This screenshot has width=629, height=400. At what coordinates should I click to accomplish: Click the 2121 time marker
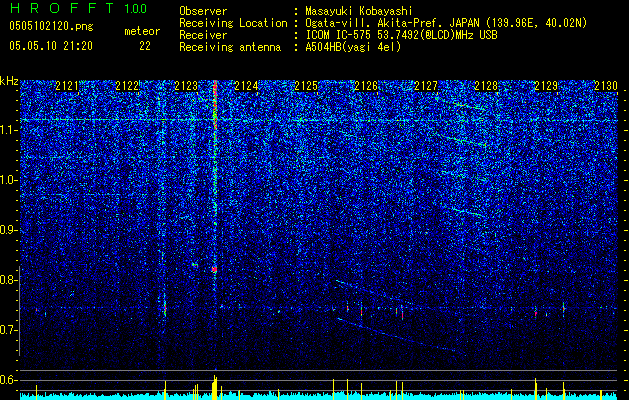click(x=67, y=86)
